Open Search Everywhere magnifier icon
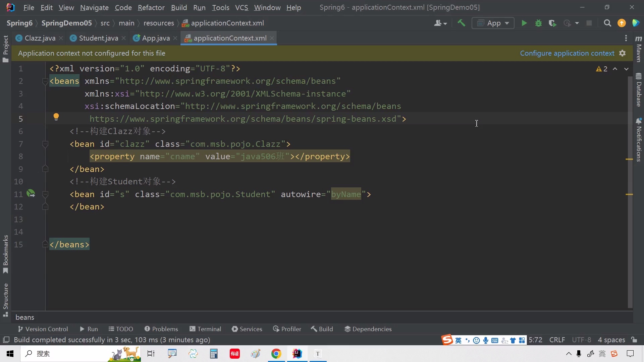Screen dimensions: 644x362 607,23
